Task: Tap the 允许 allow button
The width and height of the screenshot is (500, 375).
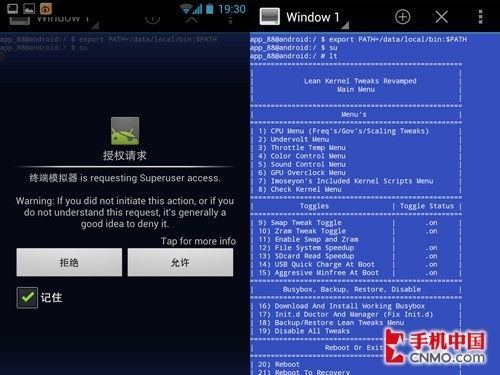Action: (x=180, y=262)
